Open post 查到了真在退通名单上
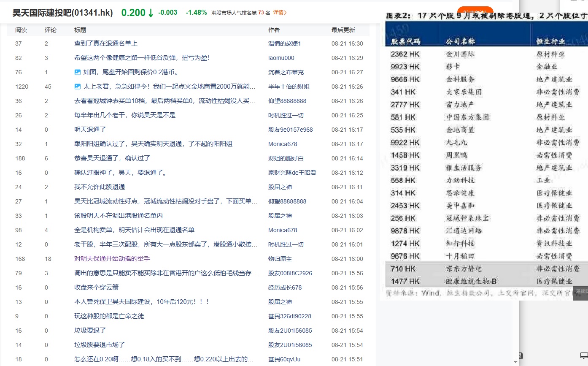Image resolution: width=588 pixels, height=366 pixels. pos(106,43)
